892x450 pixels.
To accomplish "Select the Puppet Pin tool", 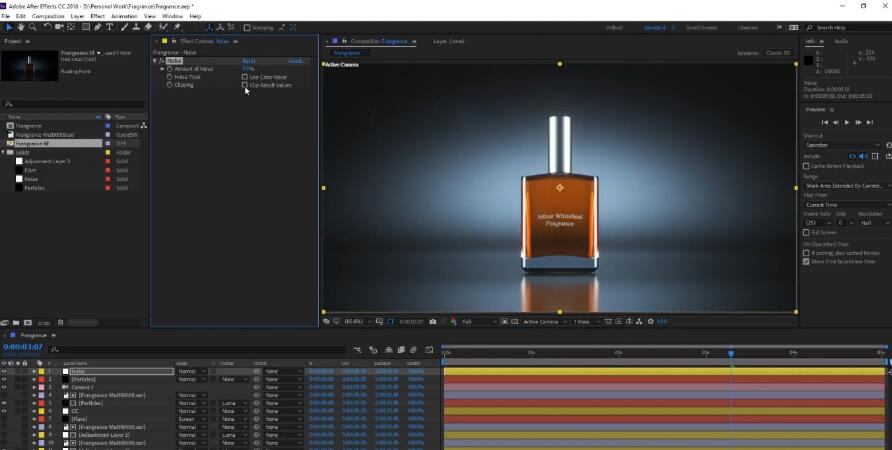I will coord(177,27).
